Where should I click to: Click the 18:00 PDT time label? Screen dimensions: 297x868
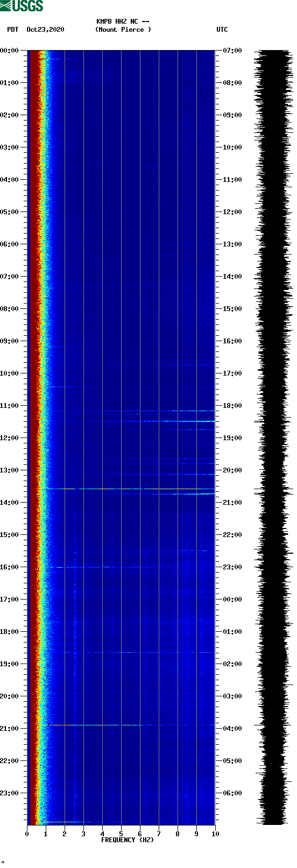(9, 632)
